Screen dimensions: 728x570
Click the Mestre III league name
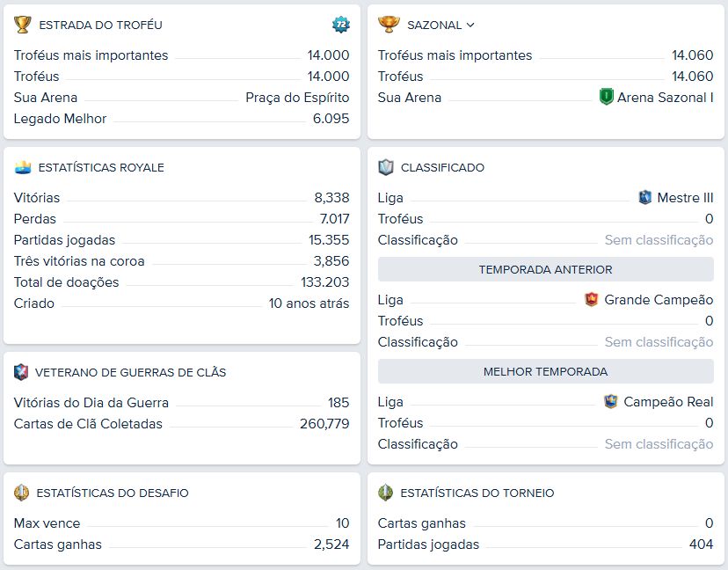coord(685,198)
